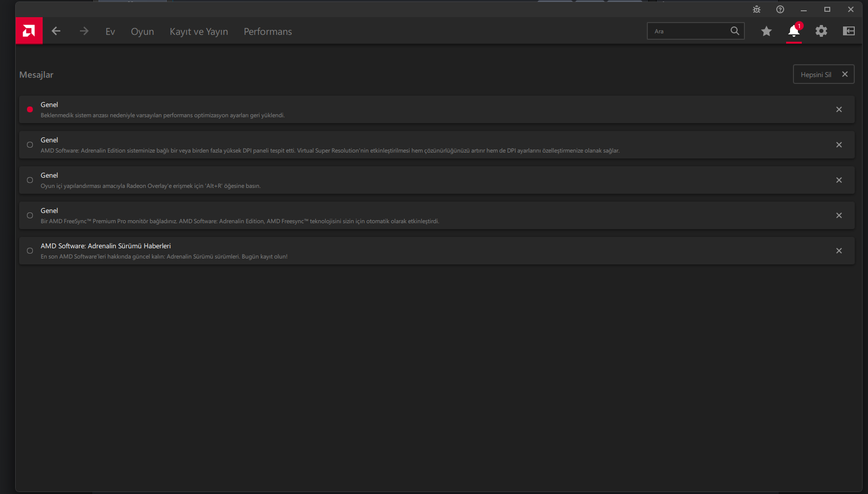868x494 pixels.
Task: Click the read indicator on FreeSync message
Action: pyautogui.click(x=30, y=215)
